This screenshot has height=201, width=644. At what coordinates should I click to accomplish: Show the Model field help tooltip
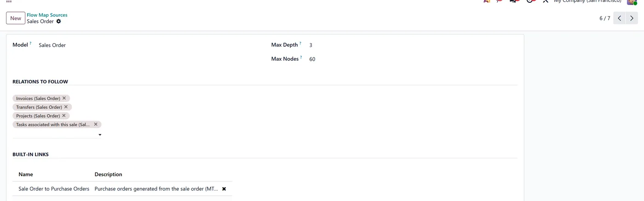(x=30, y=43)
